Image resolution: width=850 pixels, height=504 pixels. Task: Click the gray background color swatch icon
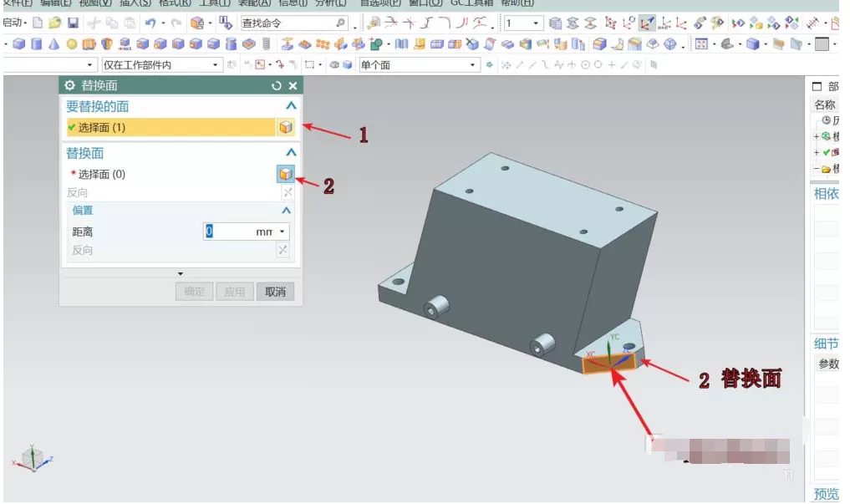tap(822, 44)
